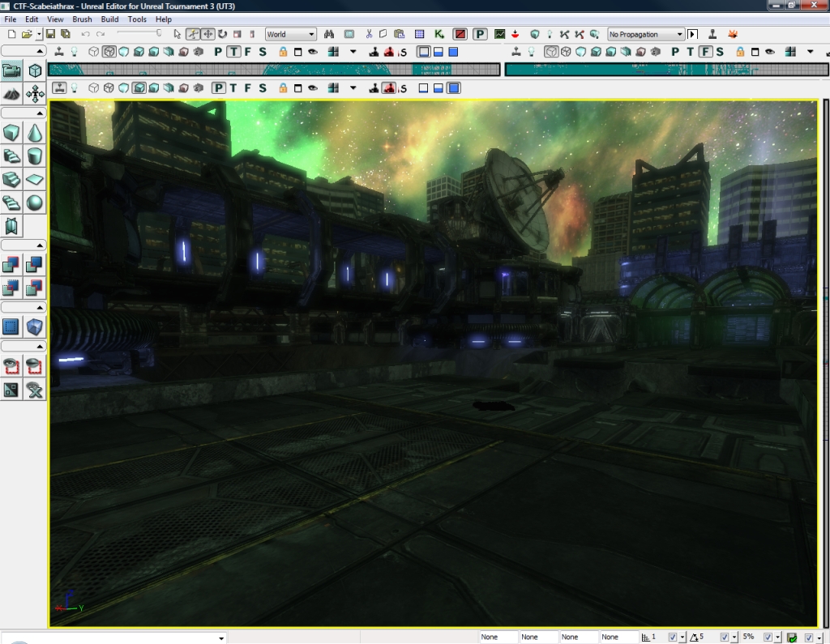Open the Edit menu
830x644 pixels.
click(x=32, y=19)
